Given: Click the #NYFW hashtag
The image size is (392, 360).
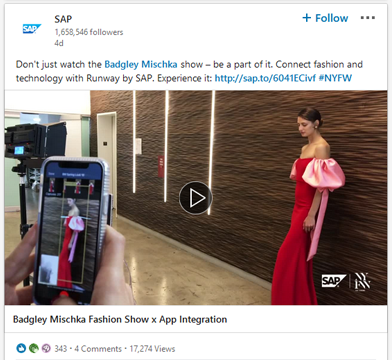Looking at the screenshot, I should [335, 78].
